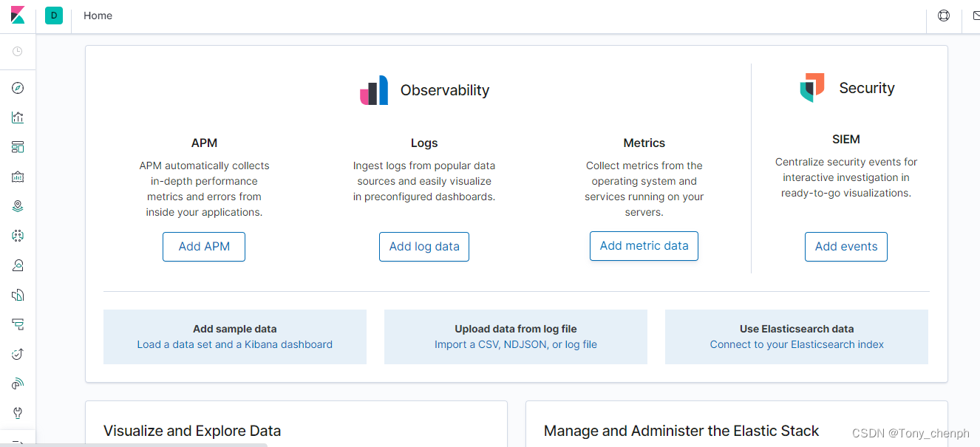Click the Add events button
This screenshot has height=447, width=980.
[x=846, y=247]
